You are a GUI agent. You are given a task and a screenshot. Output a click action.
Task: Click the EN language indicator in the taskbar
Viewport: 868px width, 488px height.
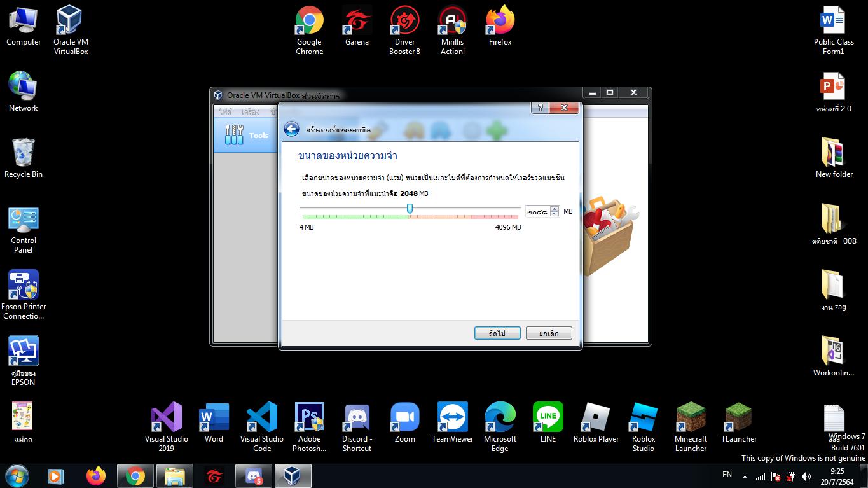[727, 475]
